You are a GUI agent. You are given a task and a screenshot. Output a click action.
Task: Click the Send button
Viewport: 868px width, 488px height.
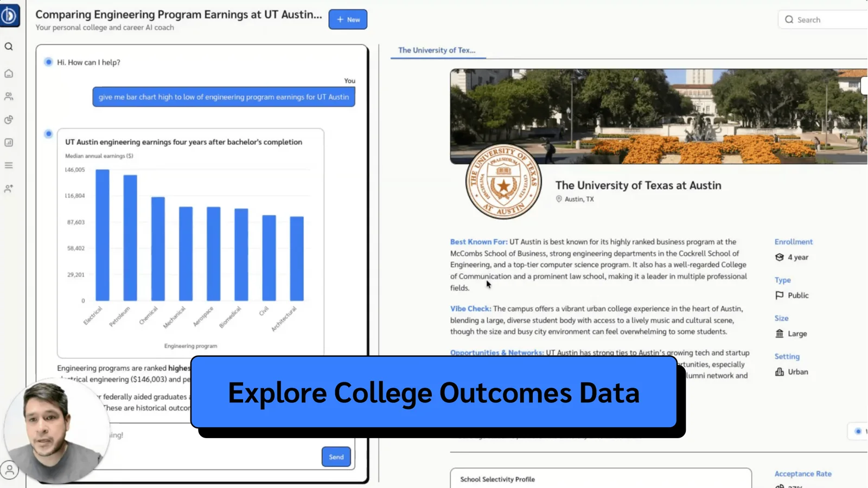click(336, 457)
